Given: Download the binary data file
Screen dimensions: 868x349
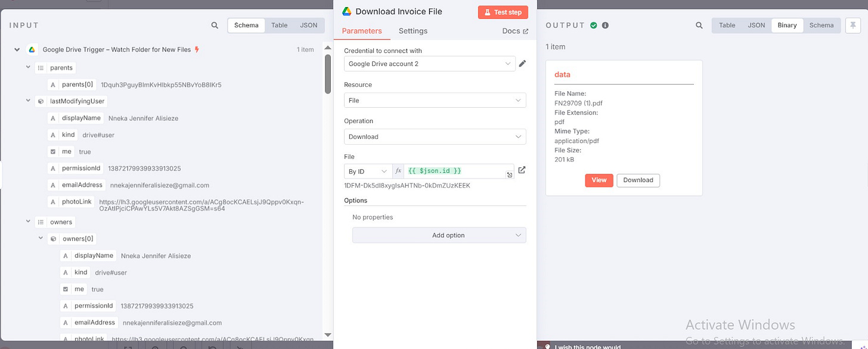Looking at the screenshot, I should pyautogui.click(x=638, y=180).
